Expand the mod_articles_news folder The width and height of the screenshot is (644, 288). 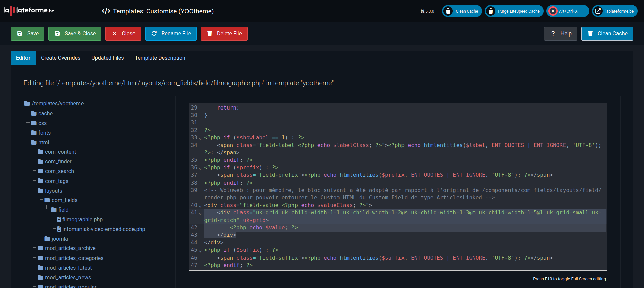coord(64,277)
